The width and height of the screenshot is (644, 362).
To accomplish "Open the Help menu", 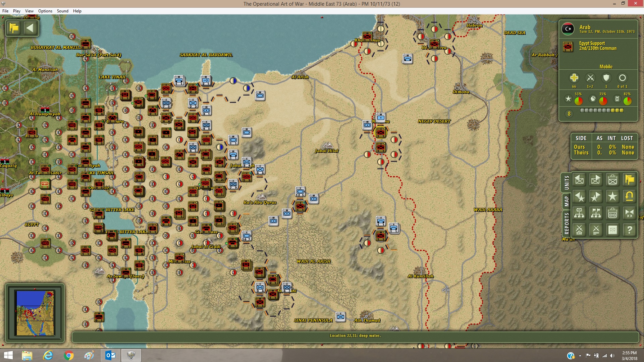I will [77, 11].
